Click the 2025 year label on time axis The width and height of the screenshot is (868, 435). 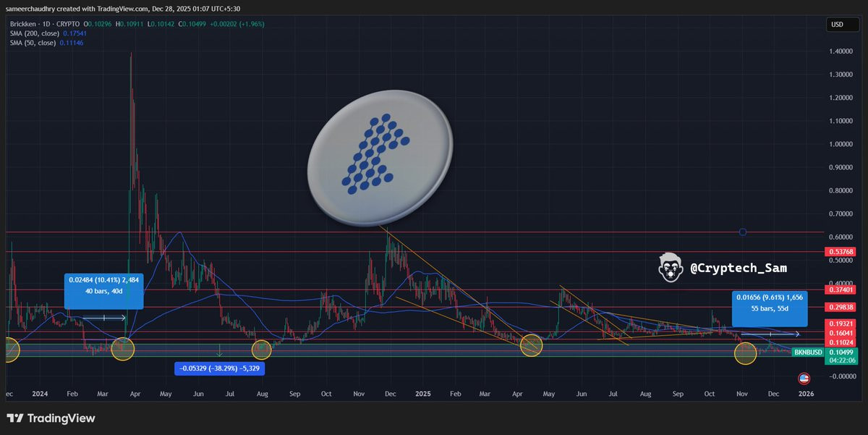[422, 395]
